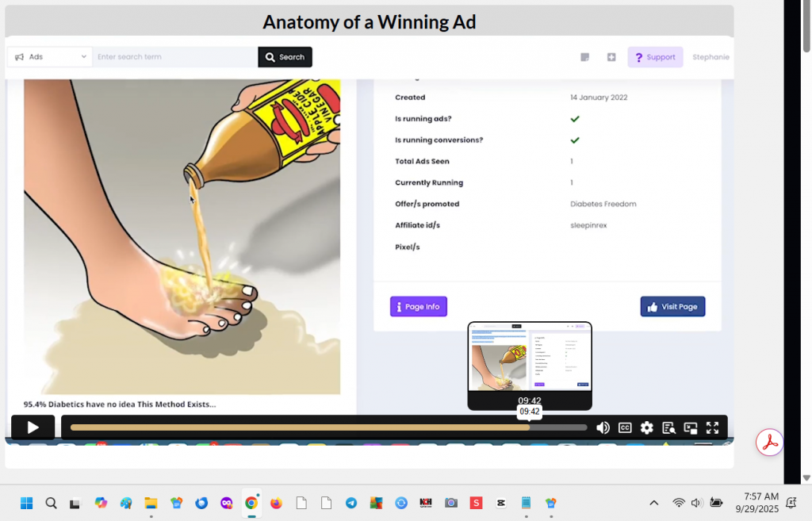Image resolution: width=812 pixels, height=521 pixels.
Task: Open the sticky note icon in header
Action: tap(585, 57)
